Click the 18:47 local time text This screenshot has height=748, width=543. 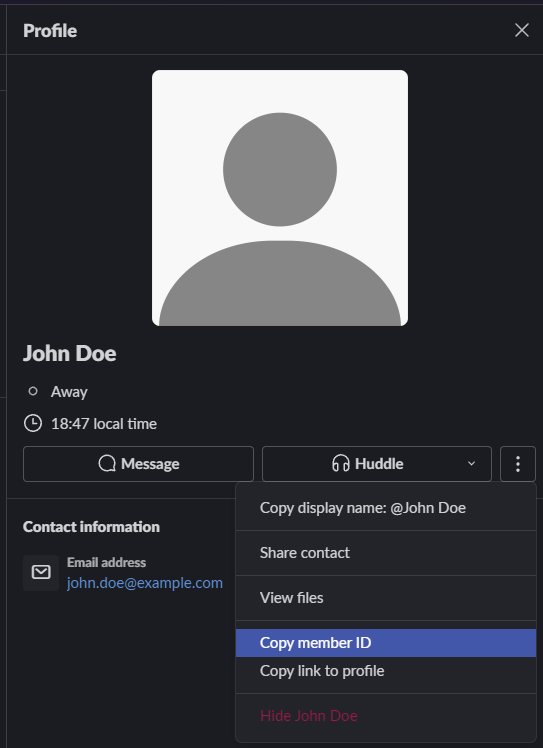[x=104, y=424]
